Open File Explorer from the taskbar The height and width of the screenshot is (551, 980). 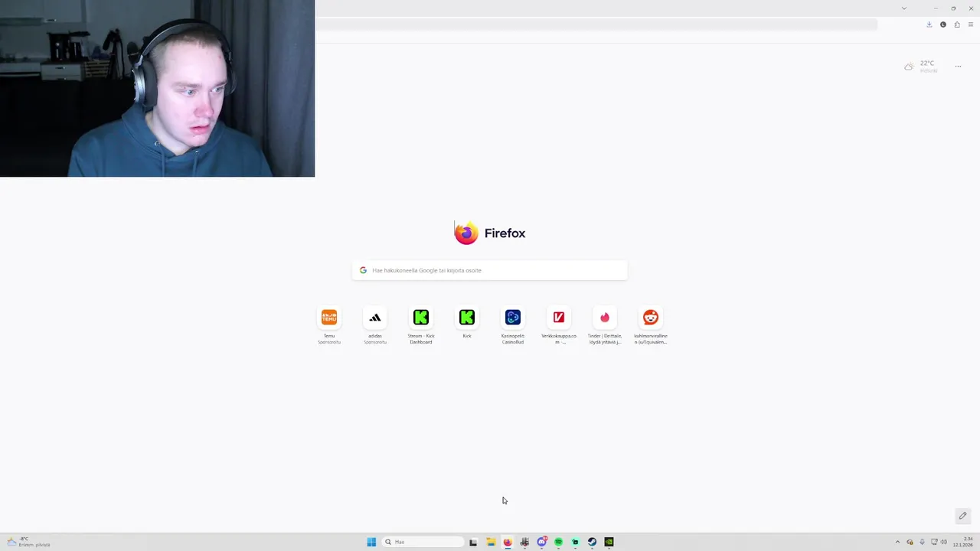point(491,542)
